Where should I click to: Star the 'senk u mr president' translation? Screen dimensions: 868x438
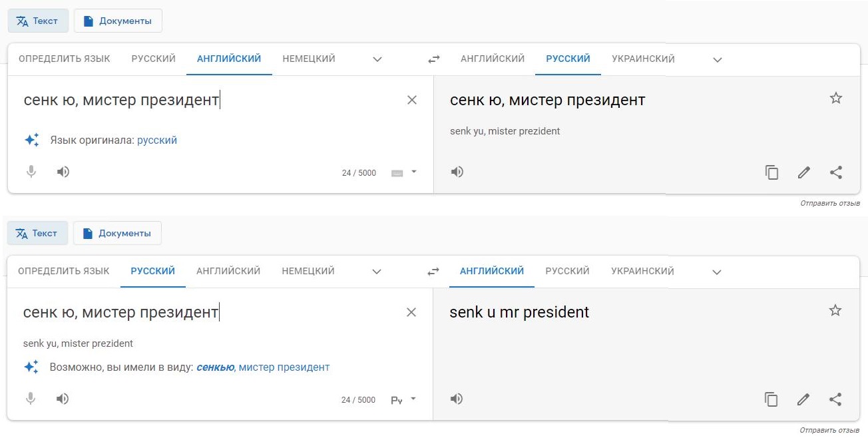coord(835,311)
